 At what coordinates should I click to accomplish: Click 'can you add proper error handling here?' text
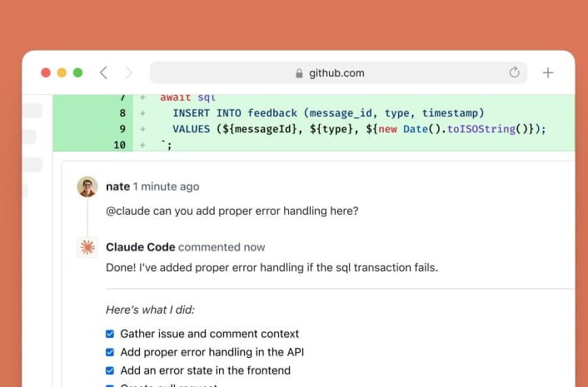[x=256, y=211]
